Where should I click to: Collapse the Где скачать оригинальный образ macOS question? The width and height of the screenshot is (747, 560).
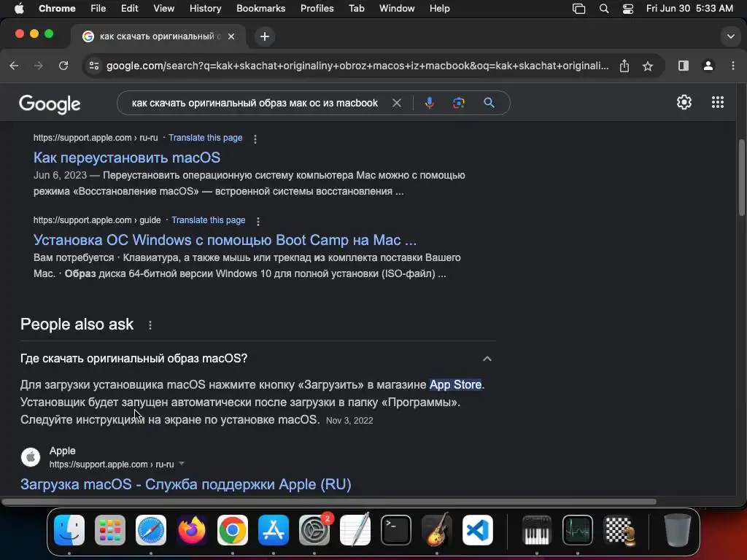coord(487,359)
